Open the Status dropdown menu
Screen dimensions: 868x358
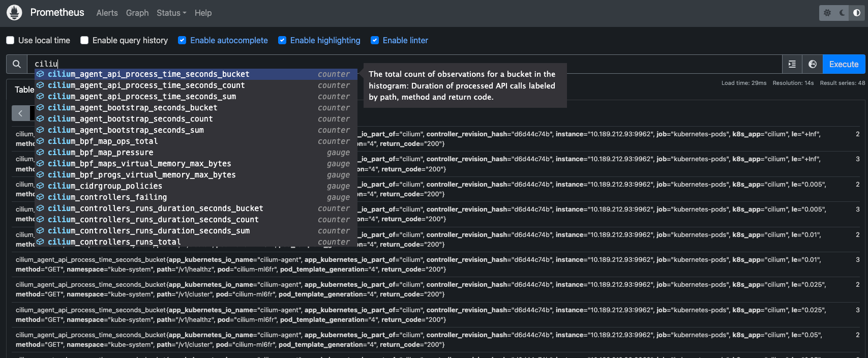click(171, 13)
